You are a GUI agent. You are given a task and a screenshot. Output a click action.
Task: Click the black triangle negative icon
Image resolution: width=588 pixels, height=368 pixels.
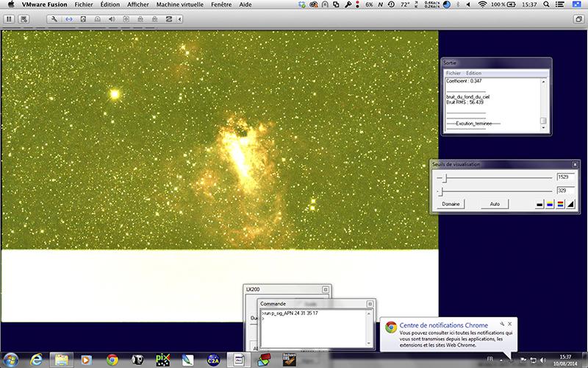[x=571, y=205]
